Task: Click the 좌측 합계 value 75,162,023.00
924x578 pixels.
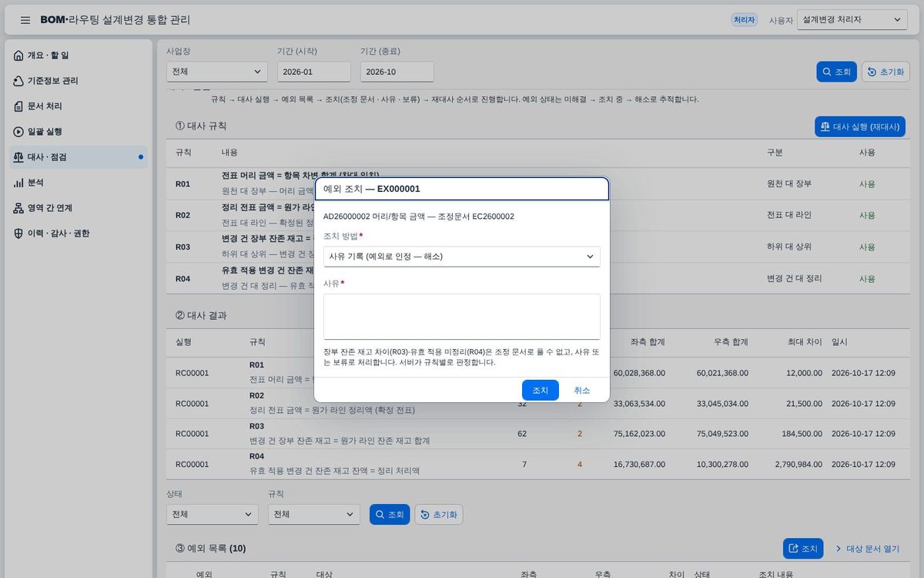Action: pos(639,434)
